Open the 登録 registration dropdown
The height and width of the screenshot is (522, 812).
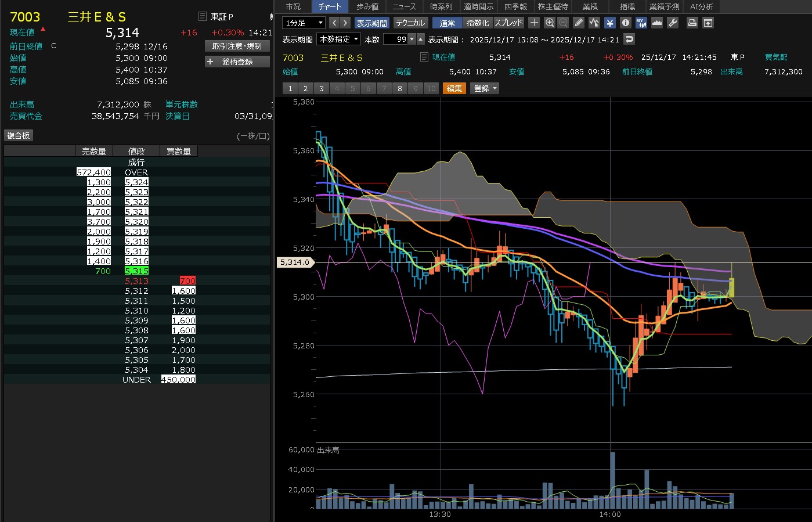(485, 88)
